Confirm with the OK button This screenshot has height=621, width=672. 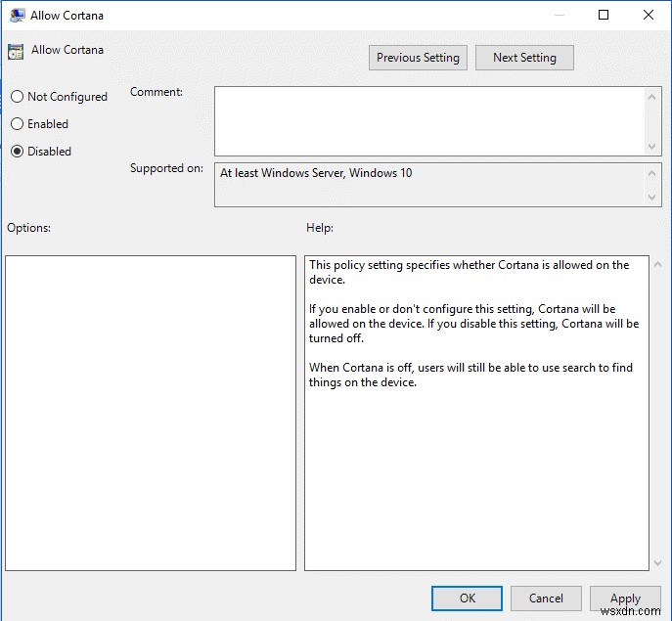tap(467, 599)
